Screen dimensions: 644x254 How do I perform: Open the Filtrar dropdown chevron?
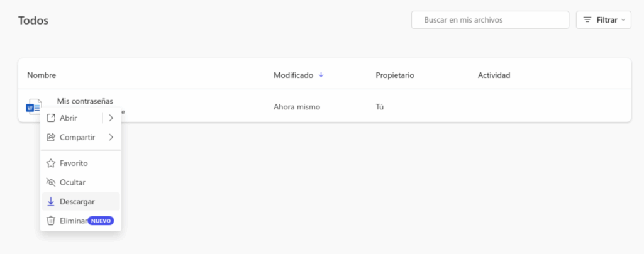(x=623, y=20)
